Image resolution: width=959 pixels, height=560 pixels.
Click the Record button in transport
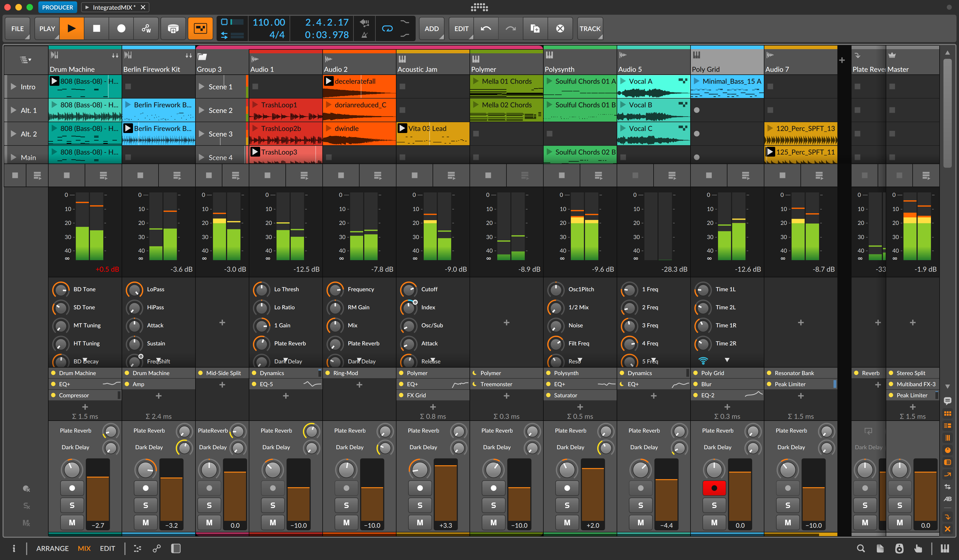[120, 28]
